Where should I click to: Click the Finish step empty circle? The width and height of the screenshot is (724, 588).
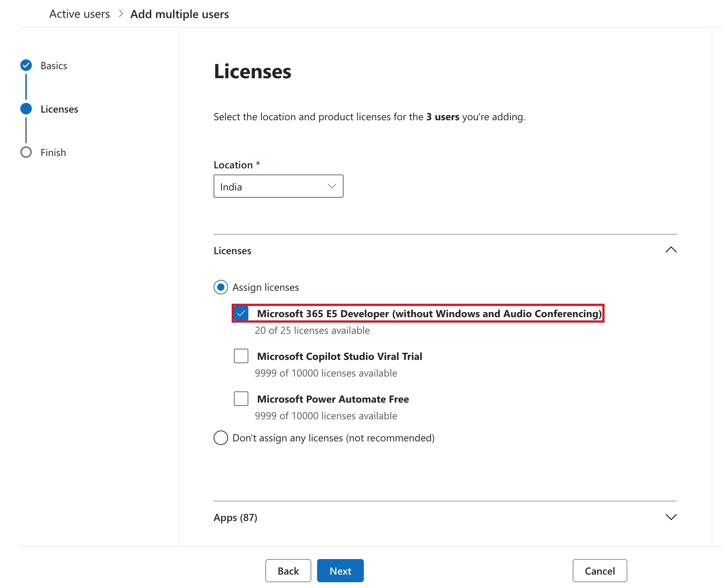tap(26, 152)
